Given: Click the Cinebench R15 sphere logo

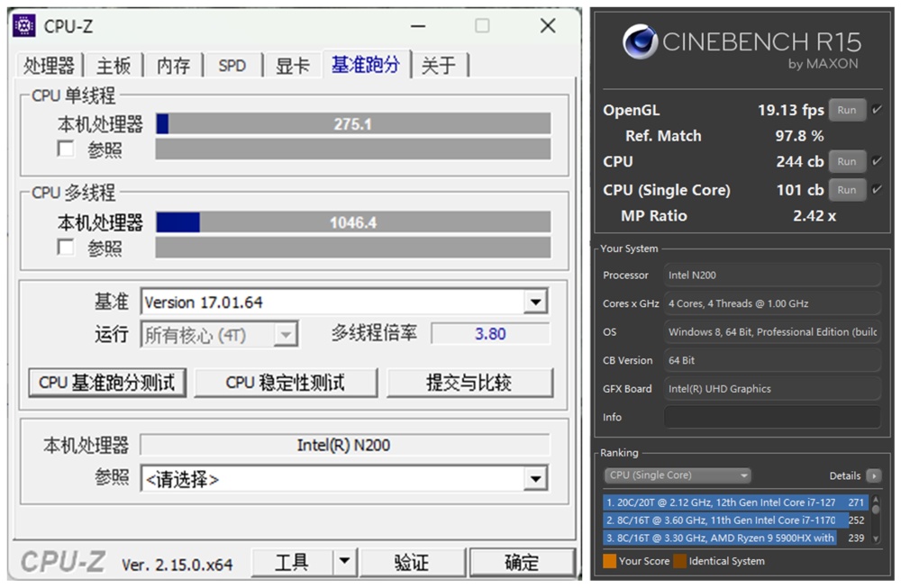Looking at the screenshot, I should [x=640, y=42].
